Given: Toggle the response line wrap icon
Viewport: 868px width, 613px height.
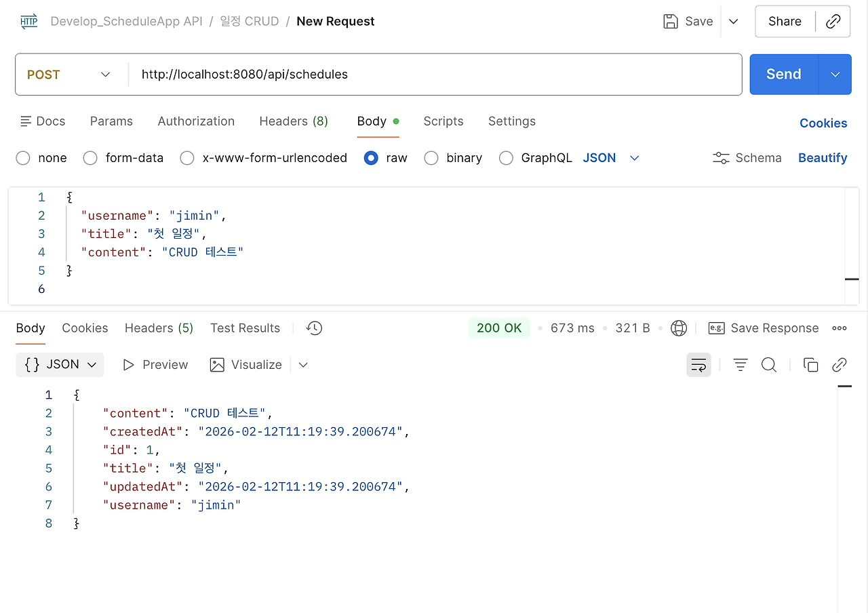Looking at the screenshot, I should click(x=698, y=365).
